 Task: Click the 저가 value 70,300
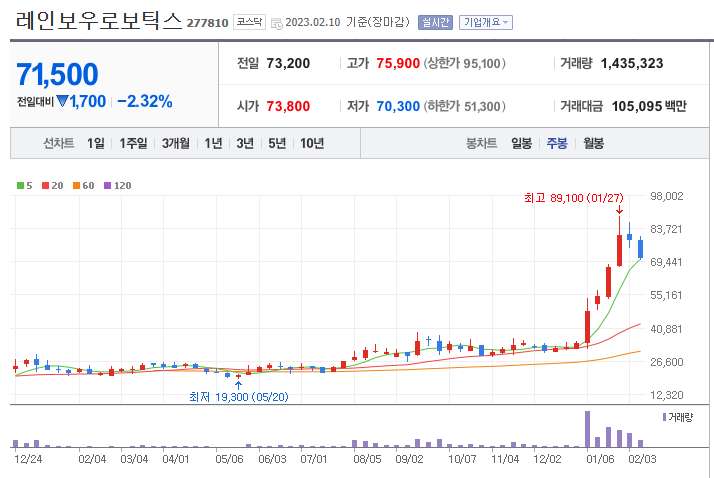coord(398,106)
